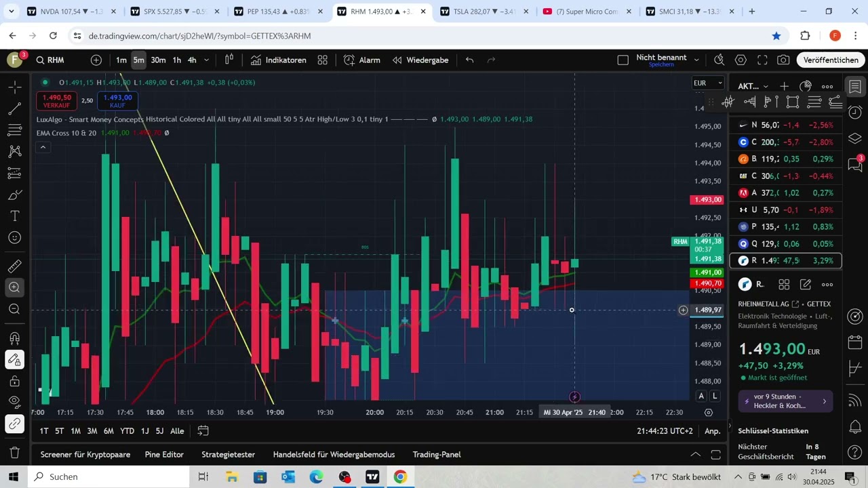Open the quick search icon in top bar

click(x=719, y=60)
